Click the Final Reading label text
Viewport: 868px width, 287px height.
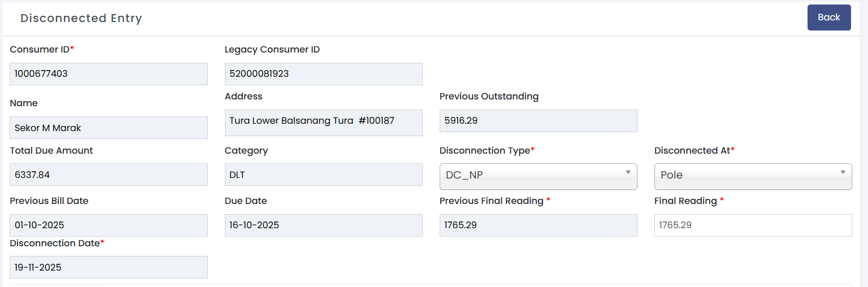(685, 201)
